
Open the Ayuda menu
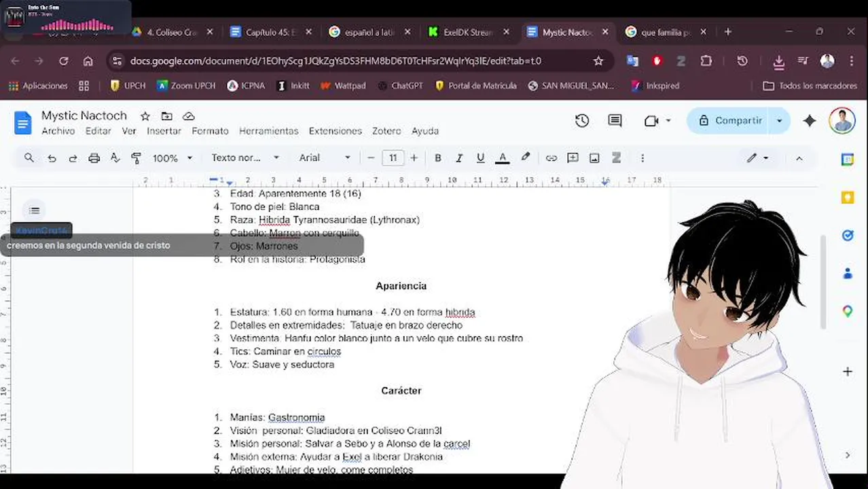pyautogui.click(x=425, y=131)
